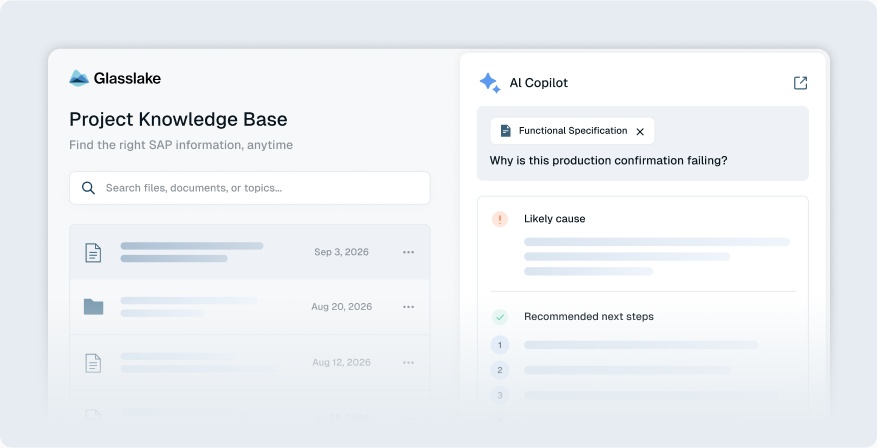Image resolution: width=877 pixels, height=448 pixels.
Task: Click the Likely cause heading
Action: click(554, 219)
